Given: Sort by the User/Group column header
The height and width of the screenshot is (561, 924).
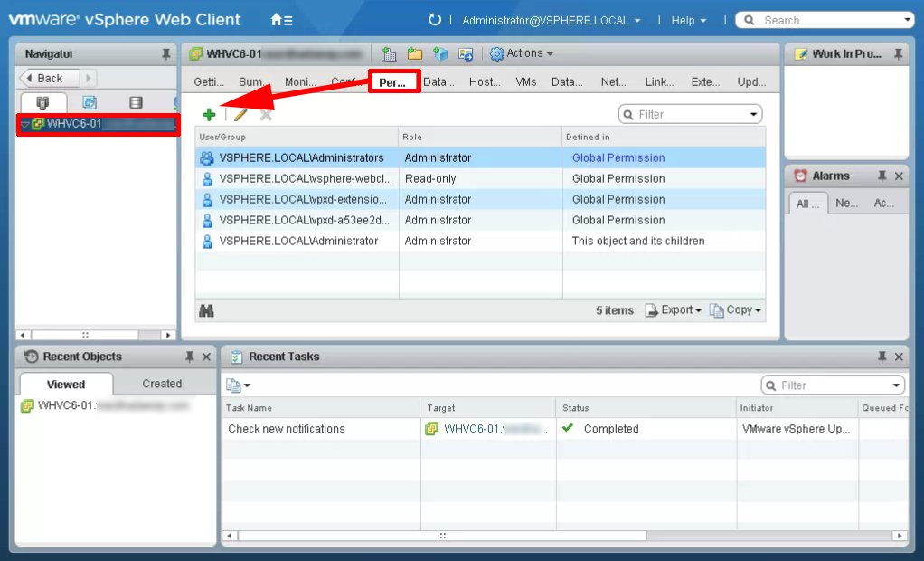Looking at the screenshot, I should tap(297, 137).
